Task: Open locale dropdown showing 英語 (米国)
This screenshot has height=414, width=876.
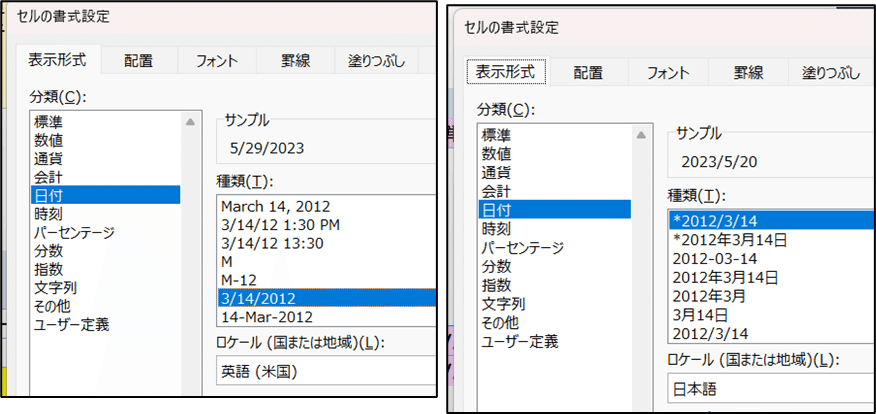Action: (x=326, y=372)
